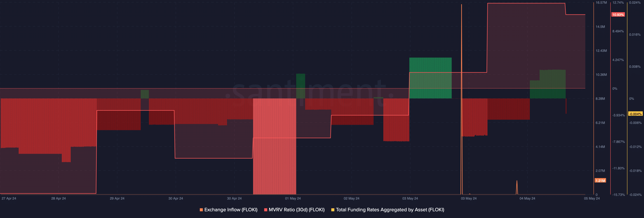Click the 2.07M inflow axis label

pos(600,171)
